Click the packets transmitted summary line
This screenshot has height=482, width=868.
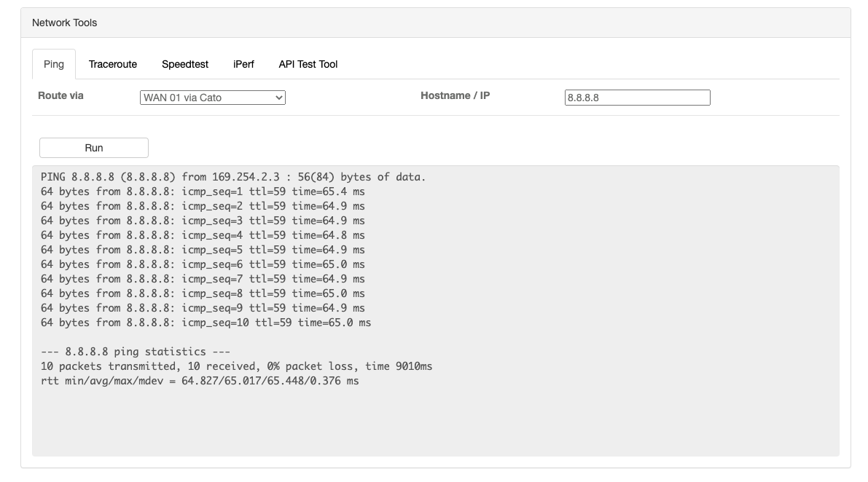click(236, 366)
